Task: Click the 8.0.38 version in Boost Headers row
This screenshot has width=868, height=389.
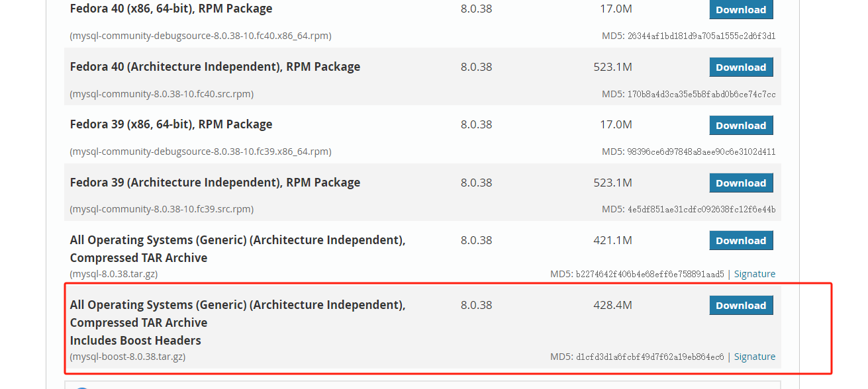Action: click(x=477, y=305)
